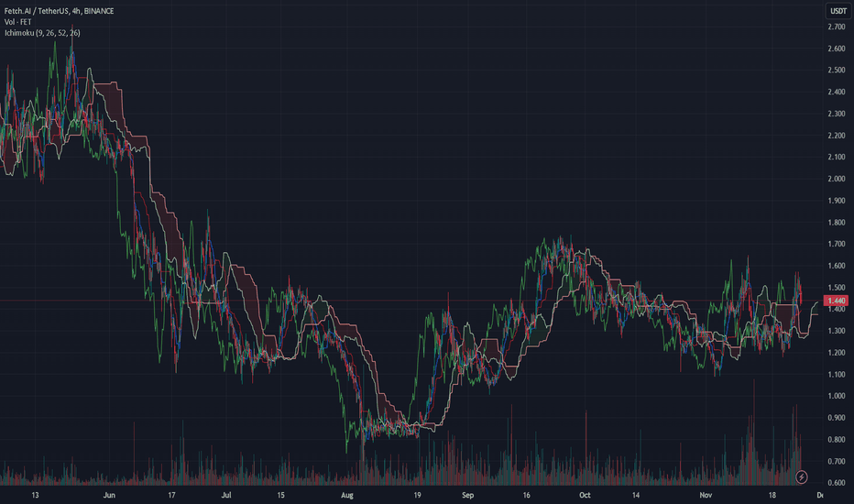Viewport: 854px width, 504px height.
Task: Click the 2.000 price axis label
Action: point(837,179)
